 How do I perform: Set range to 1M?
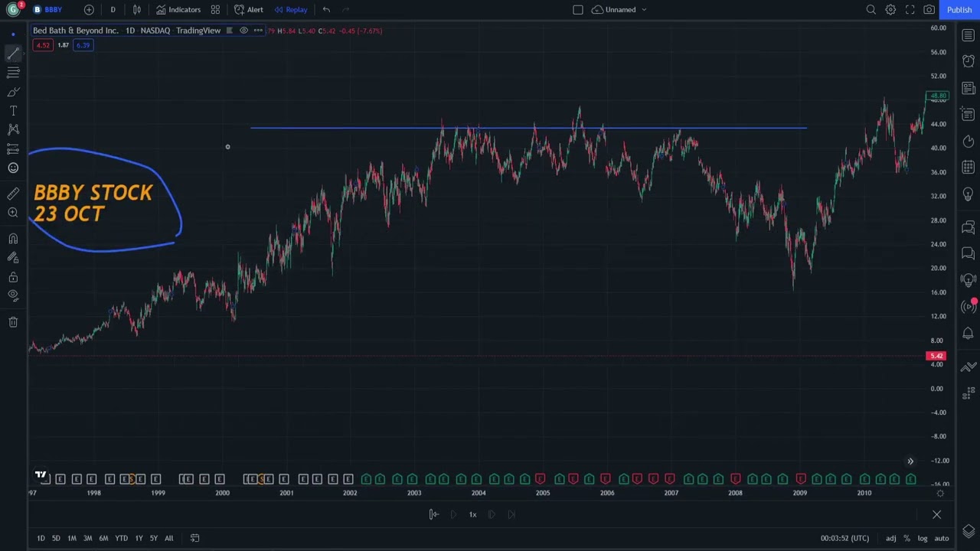(x=72, y=538)
